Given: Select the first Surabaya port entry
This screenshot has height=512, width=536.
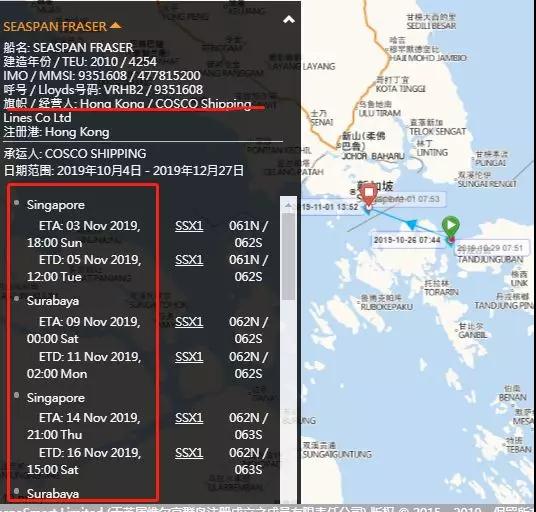Looking at the screenshot, I should coord(53,301).
